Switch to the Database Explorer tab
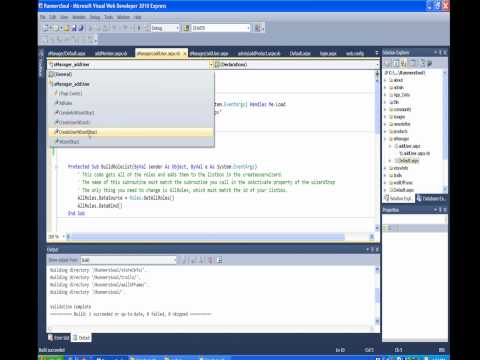 [x=431, y=199]
